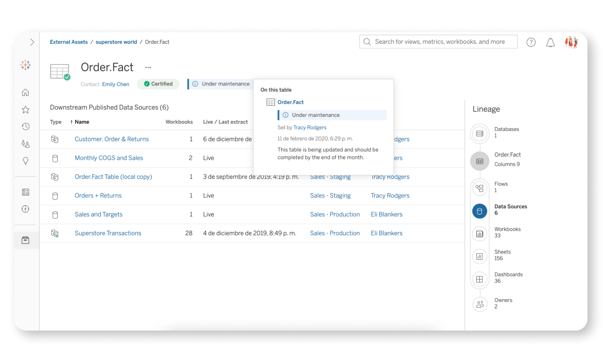Click Tracy Rodgers link in popup
The height and width of the screenshot is (364, 603).
[x=310, y=128]
